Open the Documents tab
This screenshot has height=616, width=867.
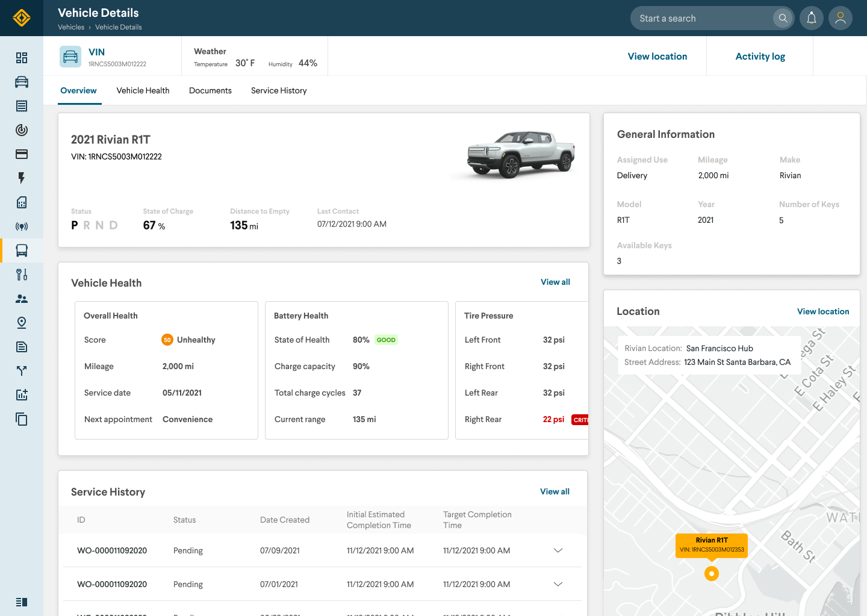(210, 90)
